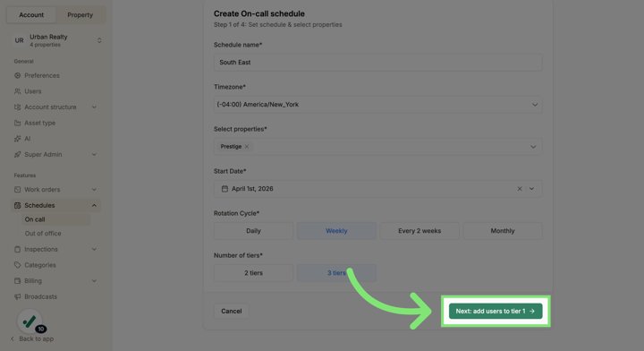This screenshot has height=351, width=644.
Task: Choose the 2 tiers option
Action: pos(253,273)
